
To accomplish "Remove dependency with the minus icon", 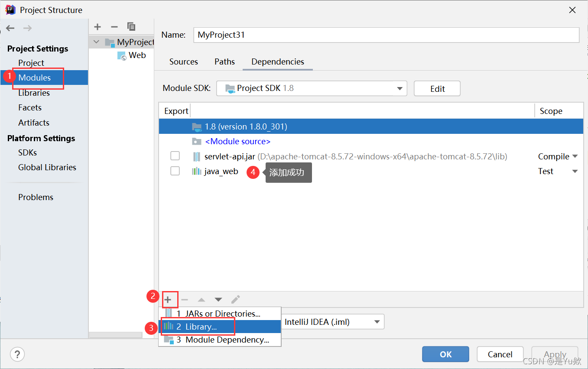I will [x=185, y=299].
